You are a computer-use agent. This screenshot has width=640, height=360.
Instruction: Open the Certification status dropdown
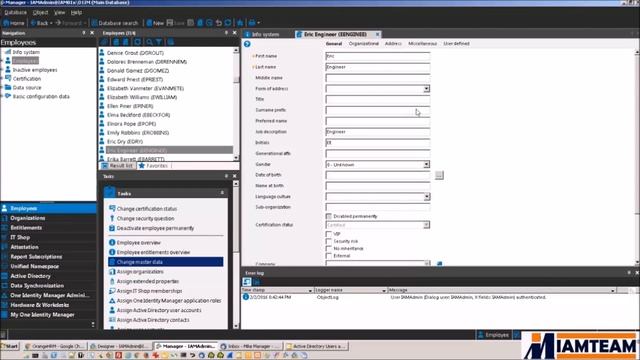click(x=426, y=225)
